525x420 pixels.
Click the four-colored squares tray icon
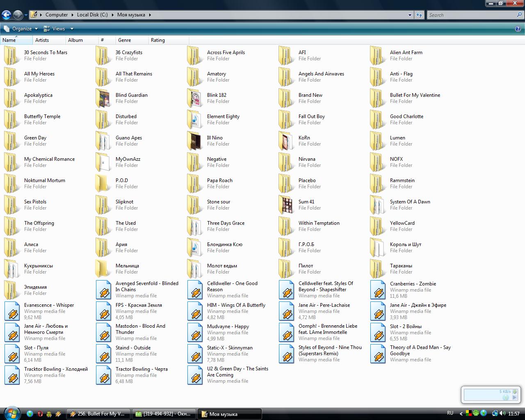468,413
